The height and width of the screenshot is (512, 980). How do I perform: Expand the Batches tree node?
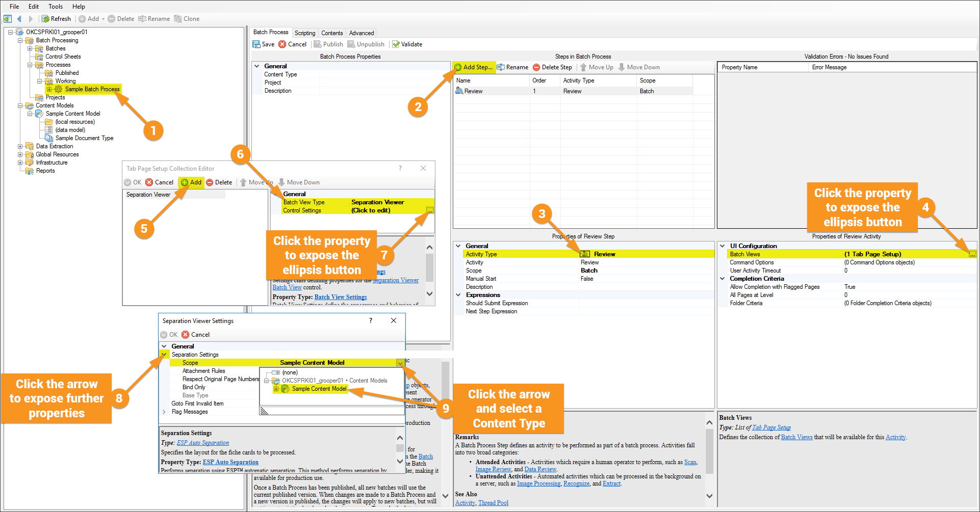[30, 48]
